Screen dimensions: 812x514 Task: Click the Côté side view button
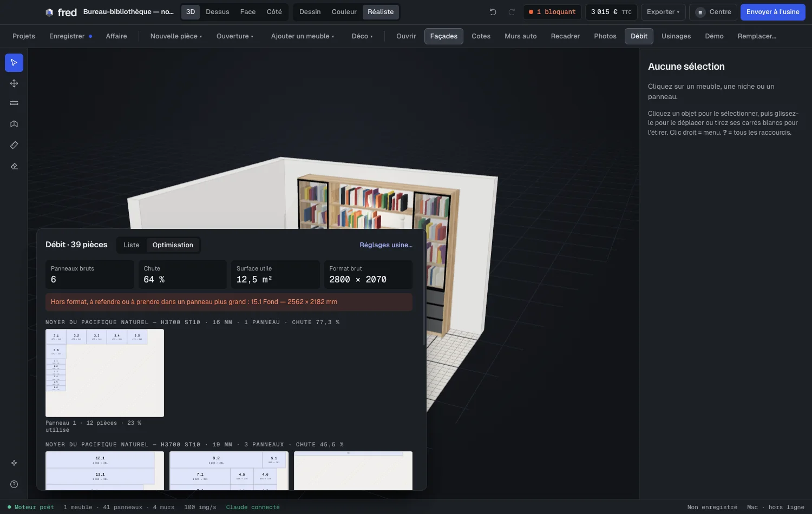tap(274, 12)
